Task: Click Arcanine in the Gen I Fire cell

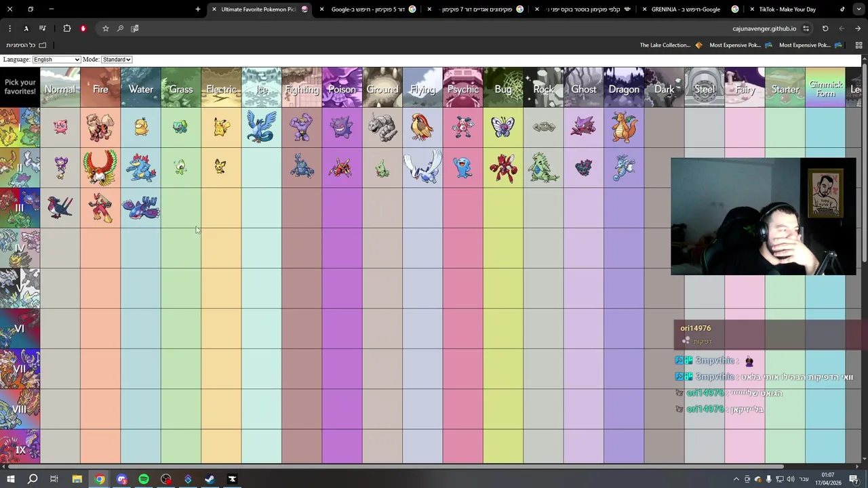Action: (x=100, y=127)
